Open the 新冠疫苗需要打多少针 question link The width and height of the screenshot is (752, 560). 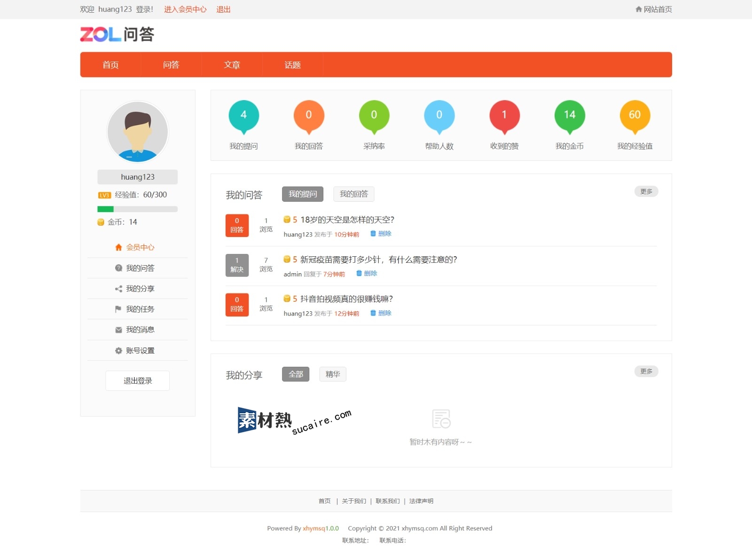(x=378, y=260)
